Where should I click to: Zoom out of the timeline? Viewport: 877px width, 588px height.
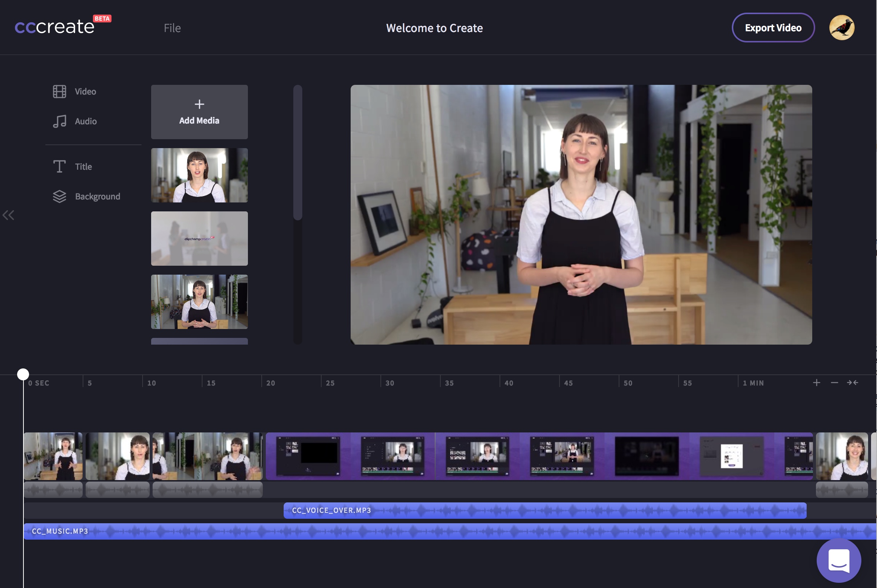(x=834, y=383)
